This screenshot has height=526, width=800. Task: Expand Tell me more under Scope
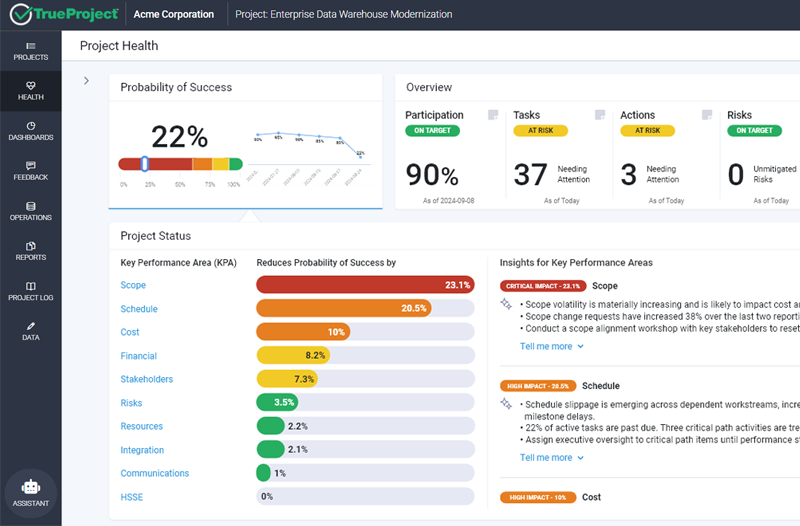551,346
